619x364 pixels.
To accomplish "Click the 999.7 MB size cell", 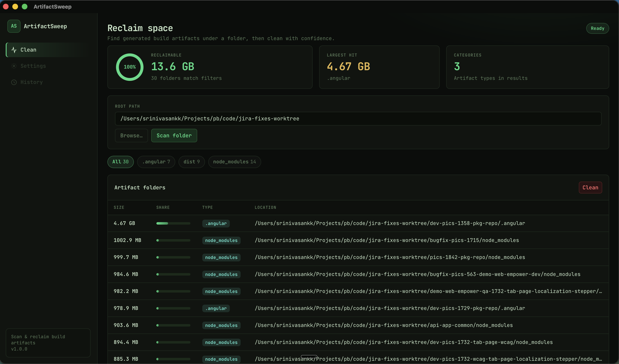I will (126, 257).
